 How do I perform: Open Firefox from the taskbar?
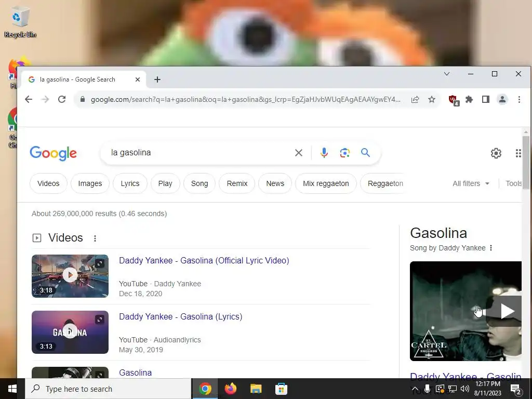click(x=231, y=389)
